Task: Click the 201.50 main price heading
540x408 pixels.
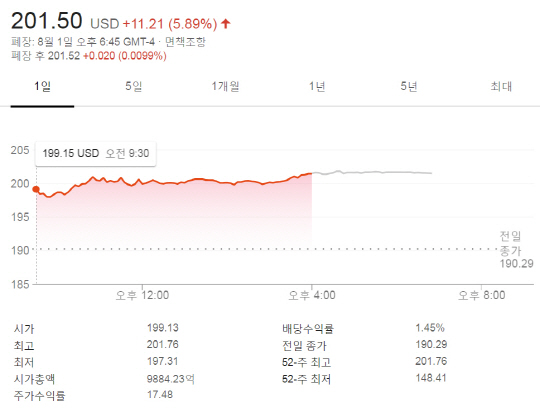Action: pyautogui.click(x=47, y=21)
